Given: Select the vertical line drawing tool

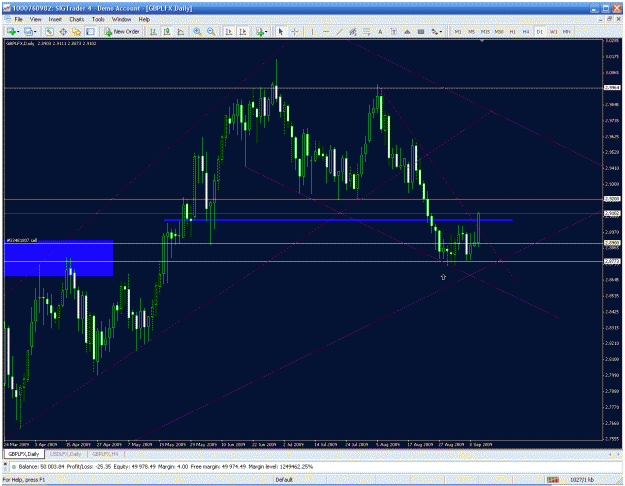Looking at the screenshot, I should [312, 31].
